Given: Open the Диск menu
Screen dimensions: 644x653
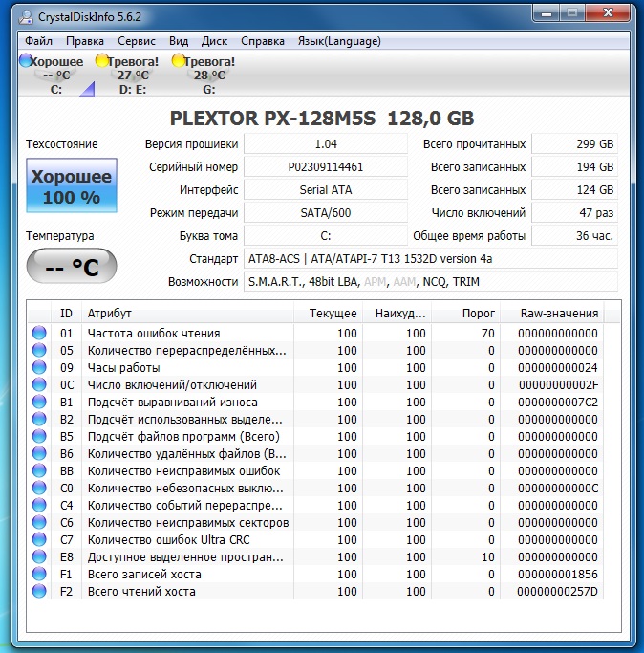Looking at the screenshot, I should [214, 41].
